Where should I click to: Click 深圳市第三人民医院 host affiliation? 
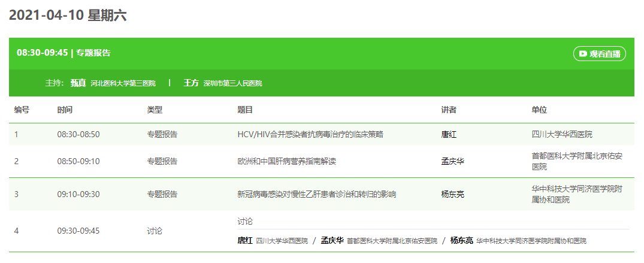[x=232, y=83]
